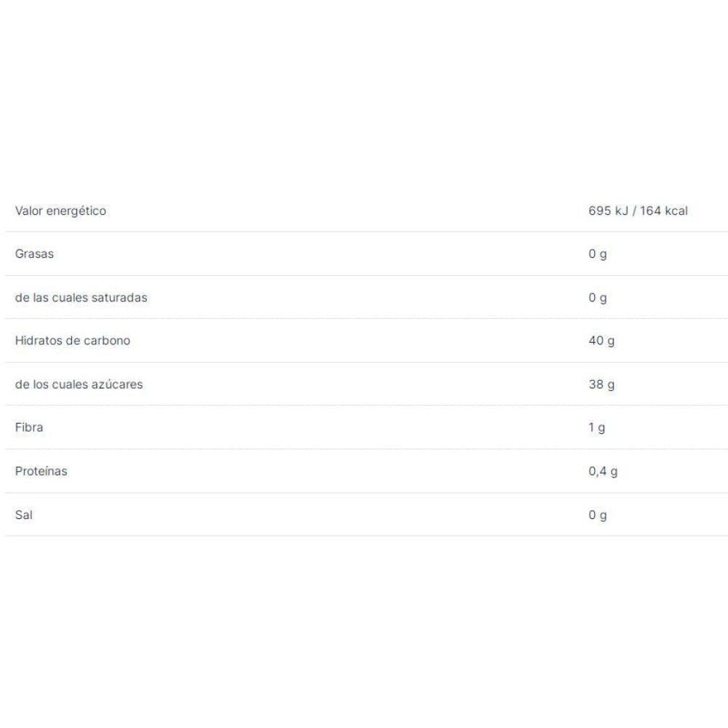Click the 38 g sugar value

pos(601,384)
